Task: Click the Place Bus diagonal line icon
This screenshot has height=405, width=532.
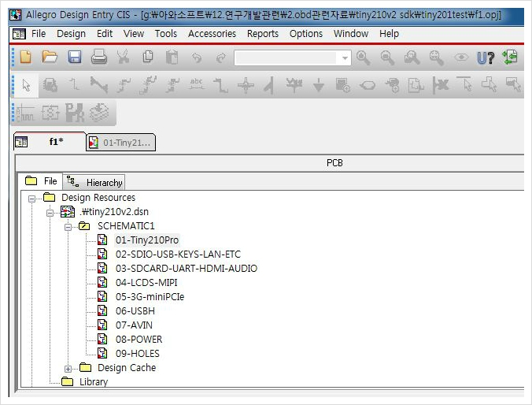Action: (x=98, y=85)
